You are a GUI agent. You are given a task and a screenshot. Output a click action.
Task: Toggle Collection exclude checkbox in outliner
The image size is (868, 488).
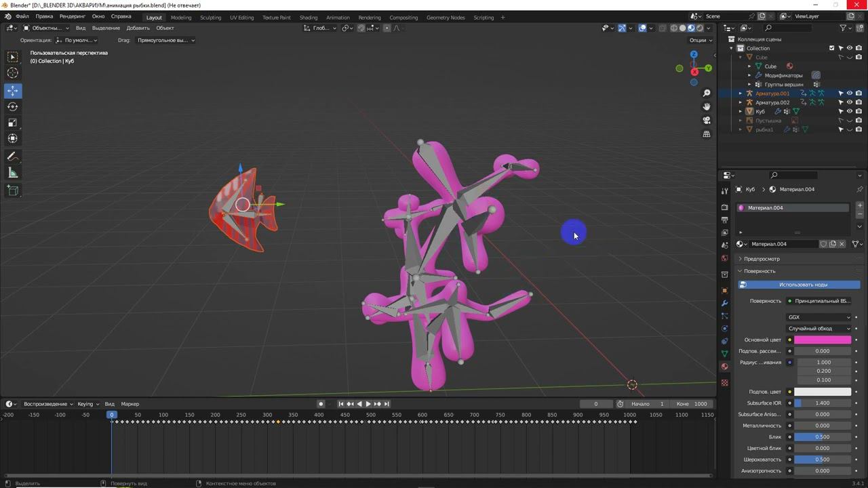832,48
